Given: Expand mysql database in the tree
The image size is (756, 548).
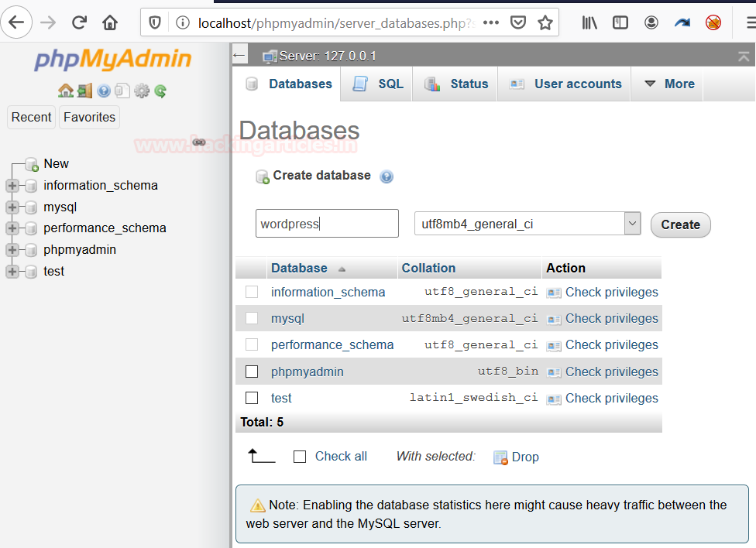Looking at the screenshot, I should (x=12, y=207).
